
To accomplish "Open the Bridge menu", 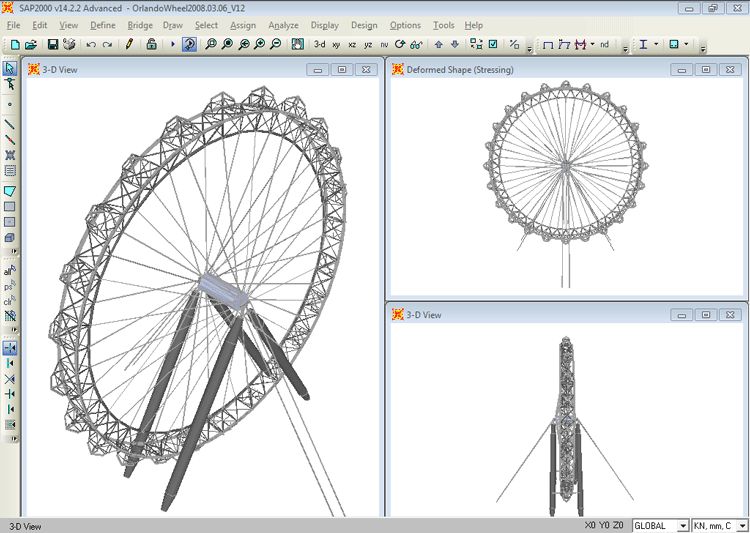I will 140,25.
